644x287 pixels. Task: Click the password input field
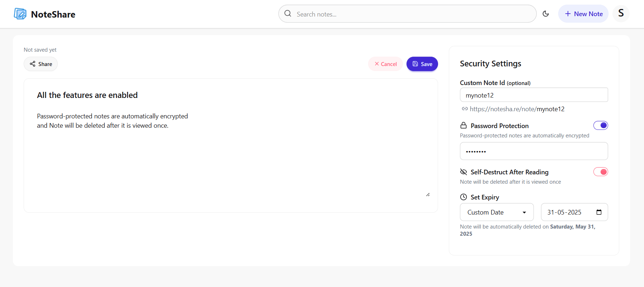[534, 151]
